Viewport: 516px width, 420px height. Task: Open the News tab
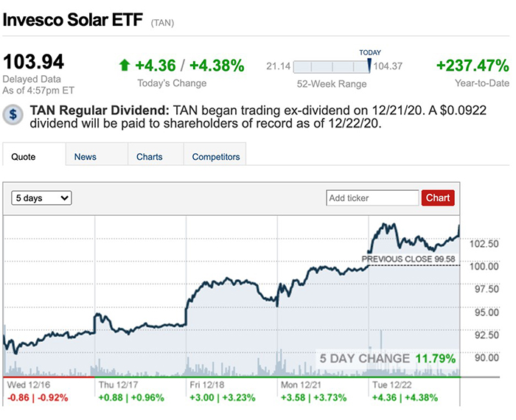pos(86,156)
